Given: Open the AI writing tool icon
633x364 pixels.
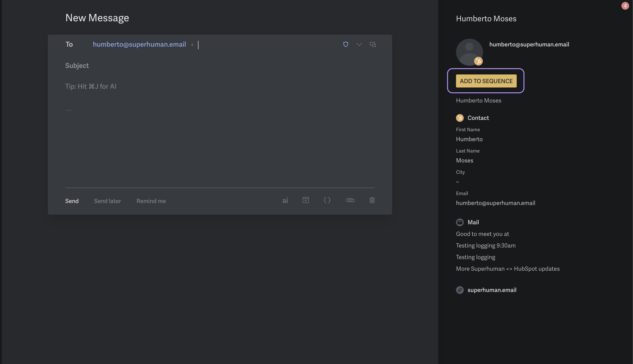Looking at the screenshot, I should pyautogui.click(x=285, y=201).
